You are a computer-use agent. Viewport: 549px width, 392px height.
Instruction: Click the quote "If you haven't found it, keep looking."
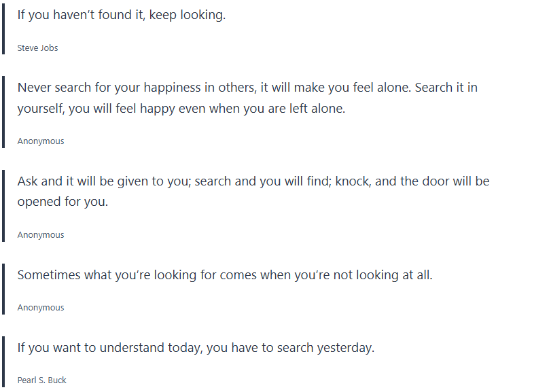pos(121,15)
